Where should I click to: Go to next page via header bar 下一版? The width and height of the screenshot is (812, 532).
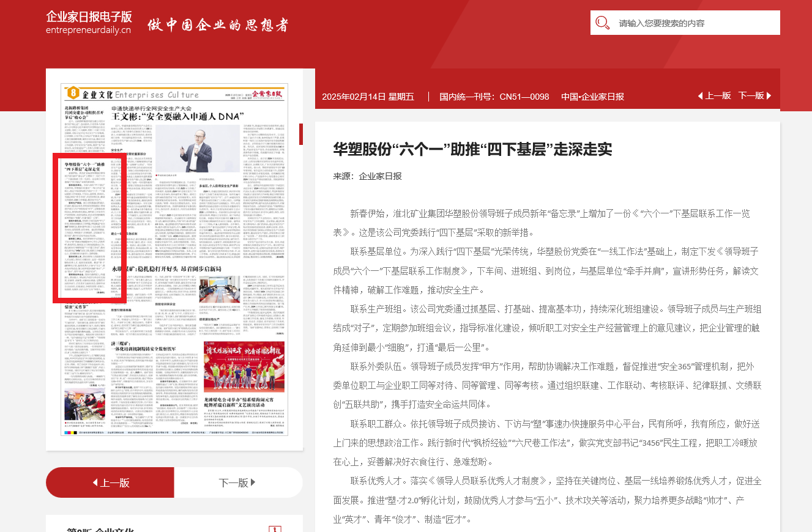pos(754,96)
